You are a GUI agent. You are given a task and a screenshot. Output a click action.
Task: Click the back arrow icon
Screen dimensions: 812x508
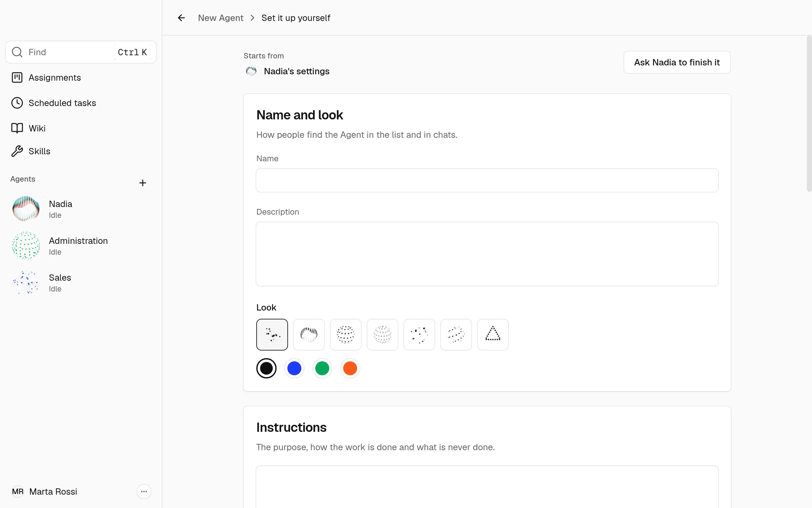pos(181,18)
